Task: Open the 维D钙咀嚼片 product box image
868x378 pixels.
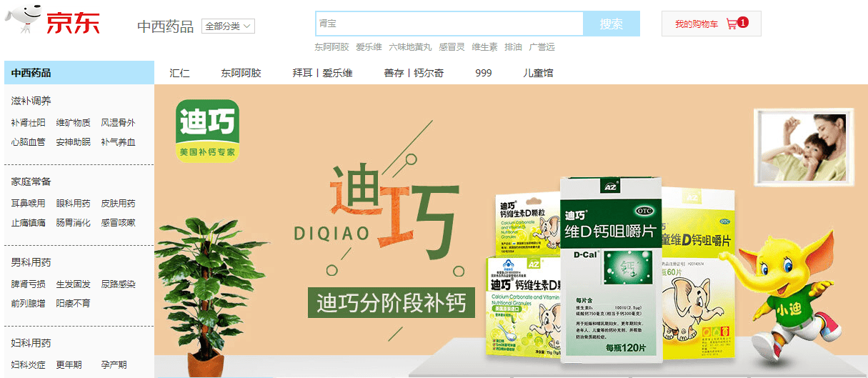Action: tap(610, 269)
